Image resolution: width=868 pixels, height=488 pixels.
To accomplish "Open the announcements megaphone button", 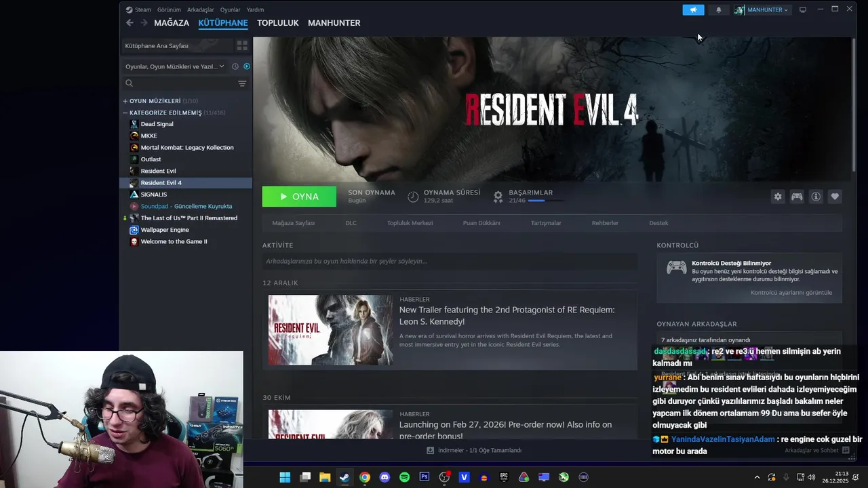I will [x=693, y=9].
